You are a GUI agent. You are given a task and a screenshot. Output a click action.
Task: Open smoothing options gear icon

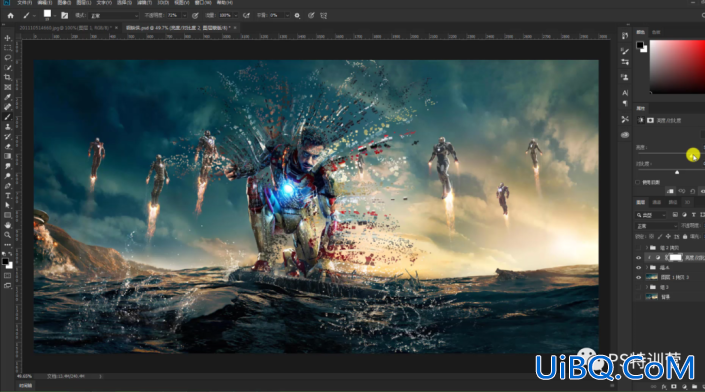(297, 15)
